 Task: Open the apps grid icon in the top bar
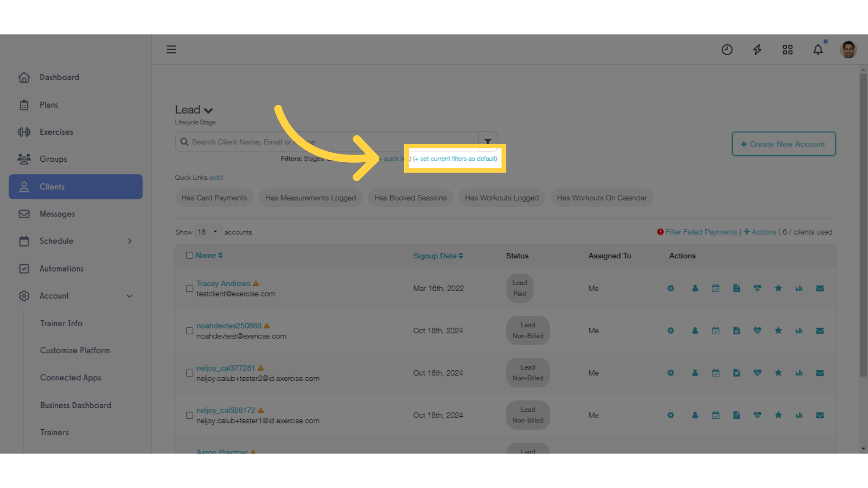(788, 50)
